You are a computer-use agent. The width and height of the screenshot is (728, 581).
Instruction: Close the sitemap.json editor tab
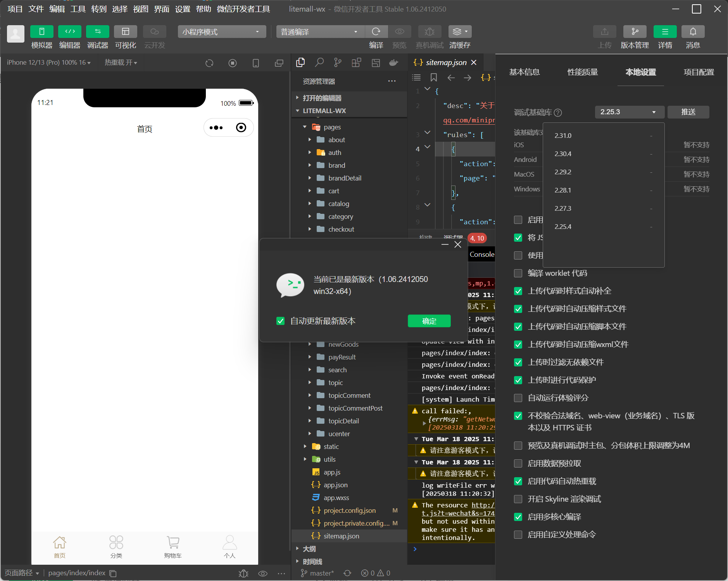pyautogui.click(x=474, y=62)
